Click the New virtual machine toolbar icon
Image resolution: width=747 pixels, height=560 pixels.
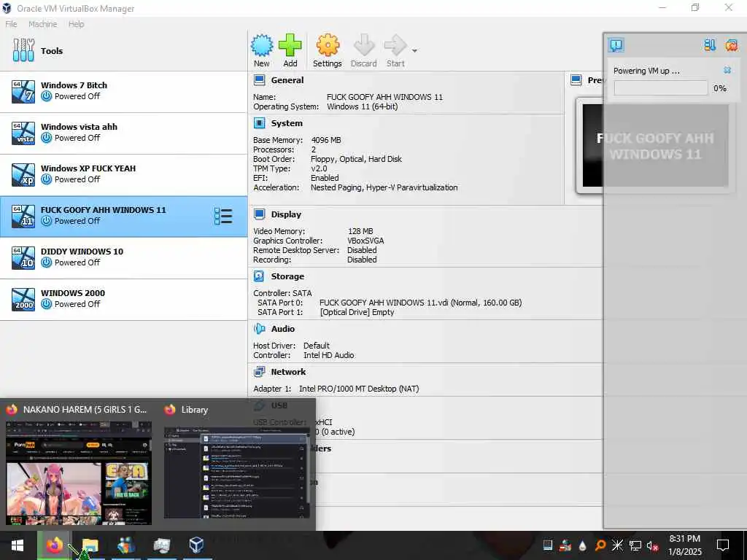tap(262, 46)
